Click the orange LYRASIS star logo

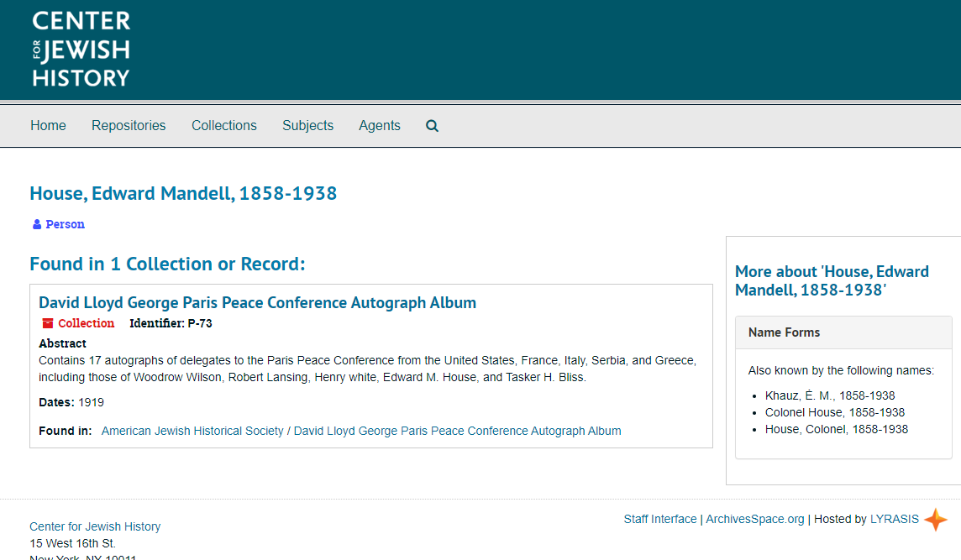936,520
